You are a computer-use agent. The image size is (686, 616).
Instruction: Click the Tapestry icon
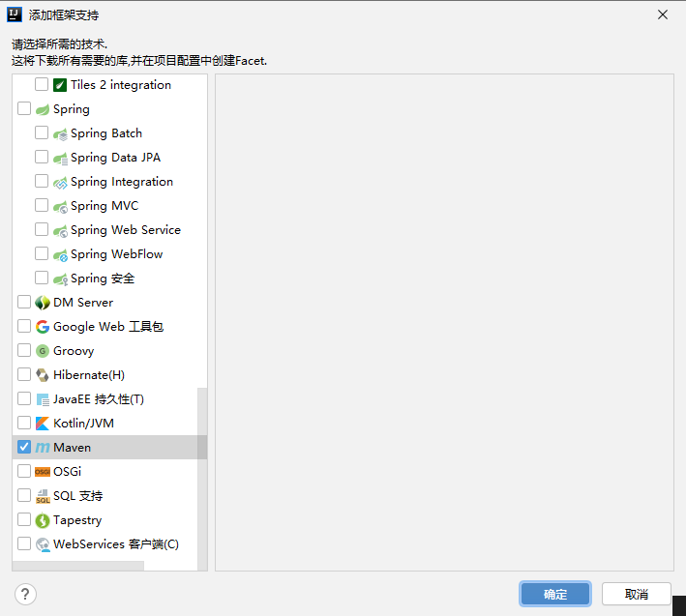tap(43, 520)
